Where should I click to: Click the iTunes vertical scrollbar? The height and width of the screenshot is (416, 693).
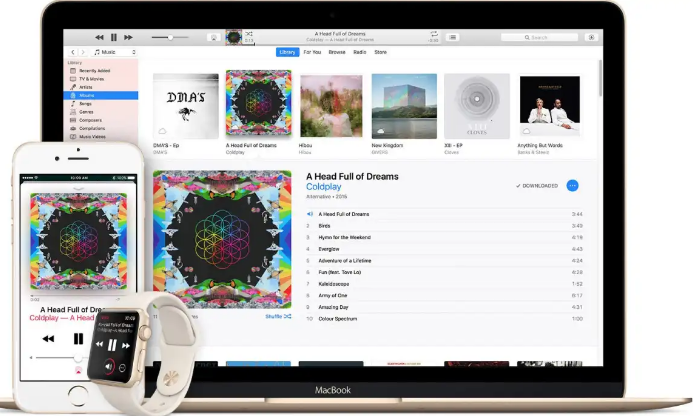pyautogui.click(x=600, y=78)
